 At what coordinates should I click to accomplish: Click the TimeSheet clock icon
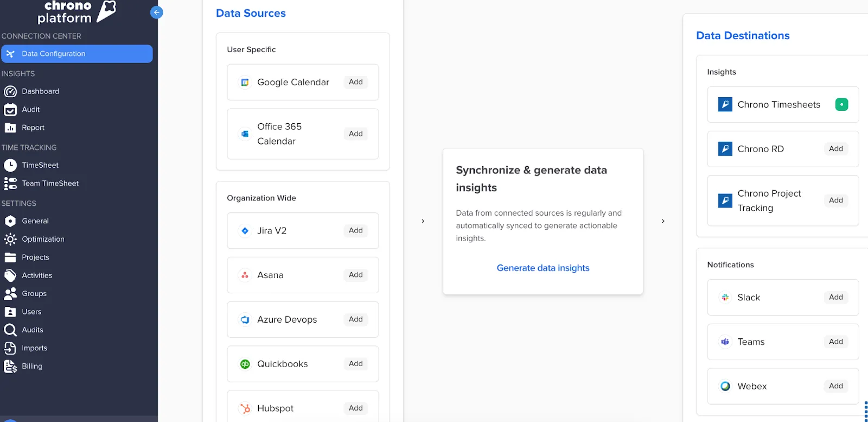[10, 165]
